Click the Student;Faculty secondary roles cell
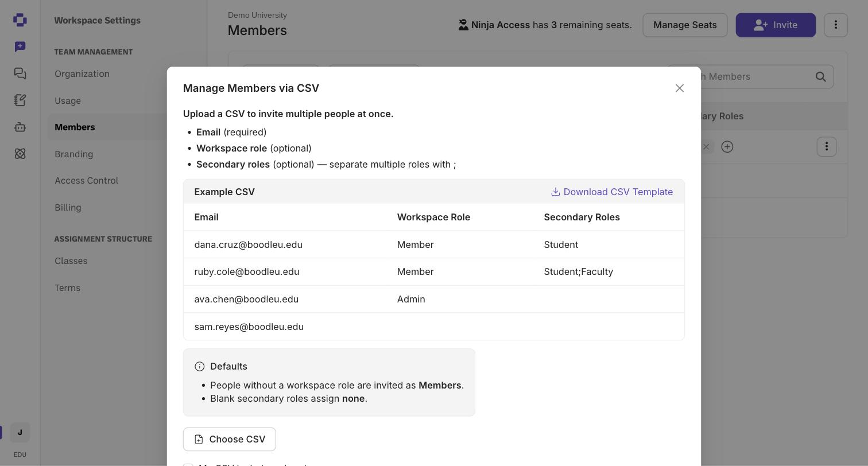Screen dimensions: 868x466 [579, 271]
